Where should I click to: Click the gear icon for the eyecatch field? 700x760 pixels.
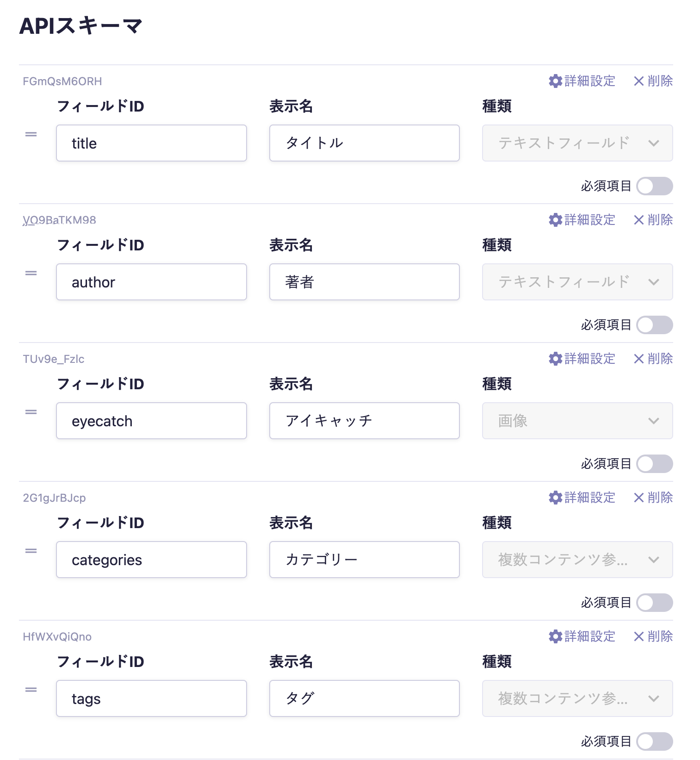click(555, 359)
